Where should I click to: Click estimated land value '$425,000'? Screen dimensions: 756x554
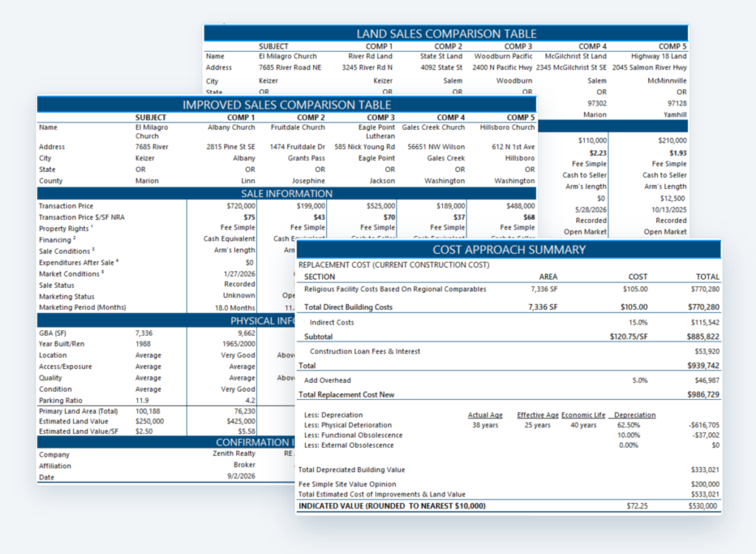[x=241, y=421]
